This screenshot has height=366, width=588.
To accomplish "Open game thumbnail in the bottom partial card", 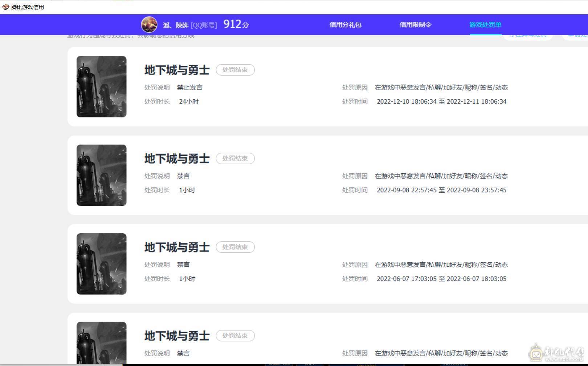I will click(102, 342).
